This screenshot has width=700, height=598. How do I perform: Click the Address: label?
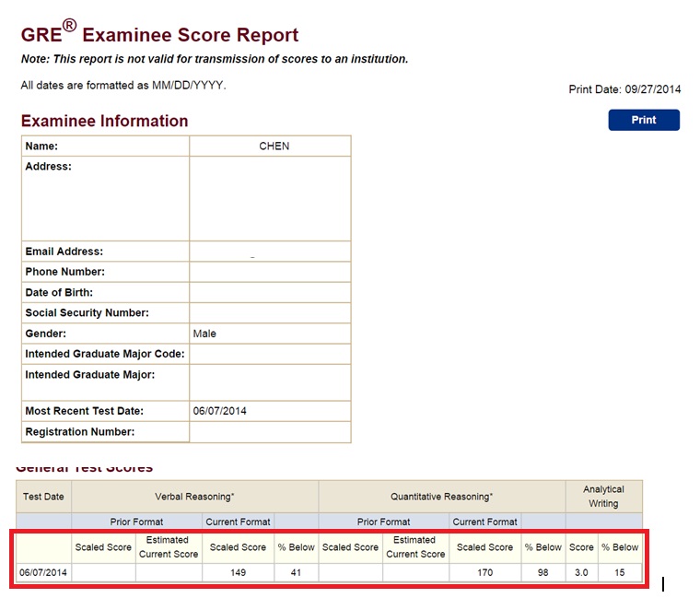pyautogui.click(x=48, y=167)
